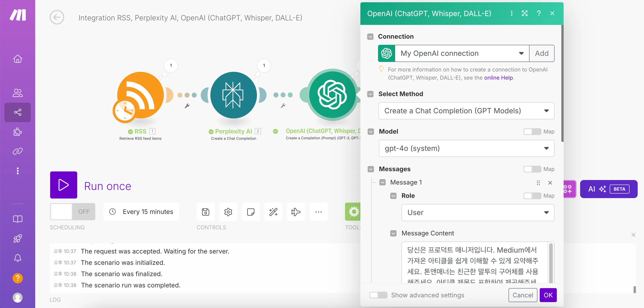Collapse the Messages section
The height and width of the screenshot is (308, 644).
coord(371,169)
